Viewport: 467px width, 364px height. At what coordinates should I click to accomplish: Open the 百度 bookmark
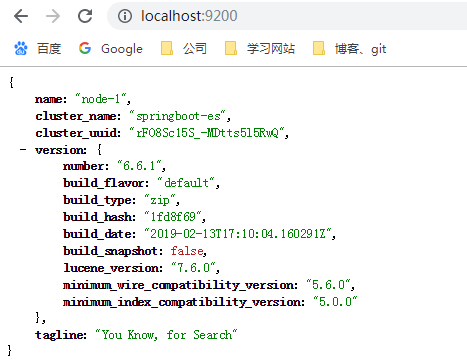coord(38,49)
